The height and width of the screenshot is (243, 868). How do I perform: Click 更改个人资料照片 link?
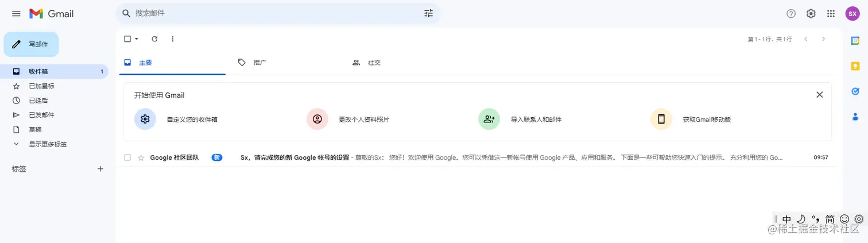pos(364,119)
